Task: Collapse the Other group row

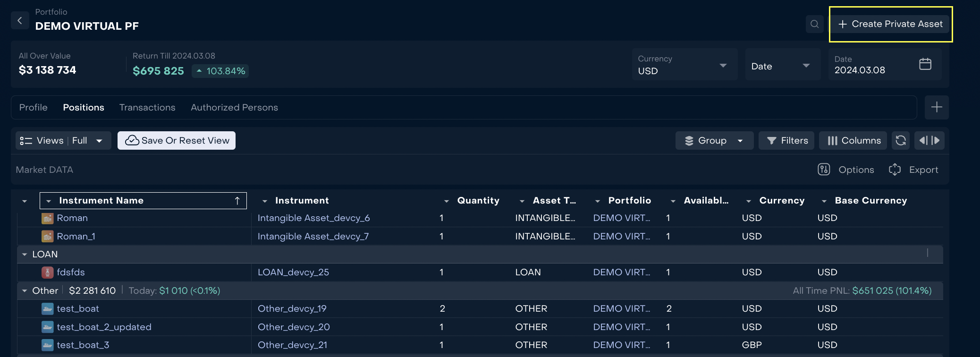Action: click(25, 291)
